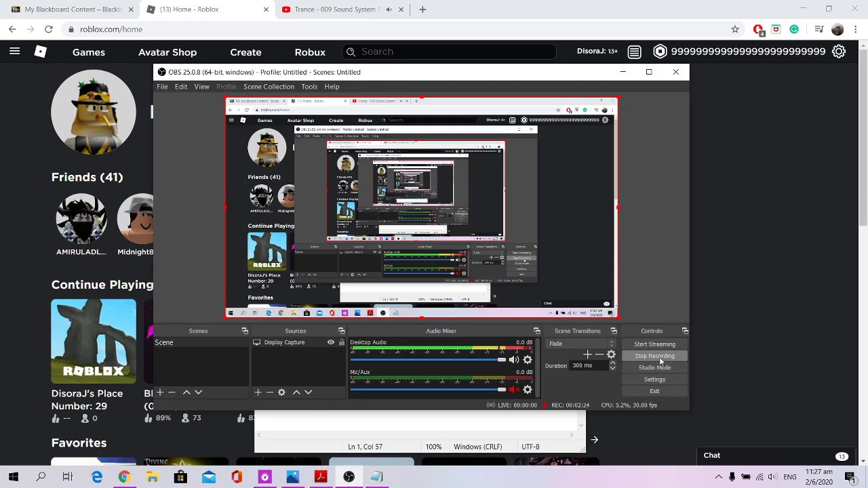Open the OBS Tools menu
This screenshot has width=868, height=488.
(309, 87)
